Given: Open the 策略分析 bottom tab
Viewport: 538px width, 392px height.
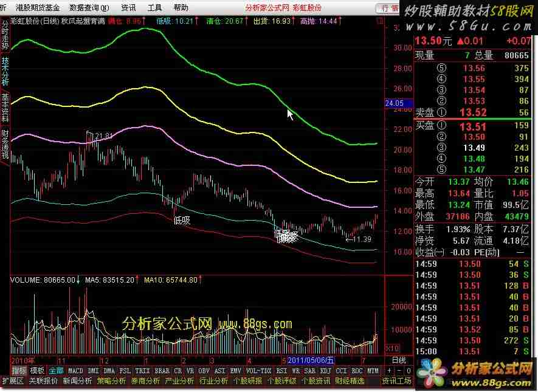Looking at the screenshot, I should point(111,381).
